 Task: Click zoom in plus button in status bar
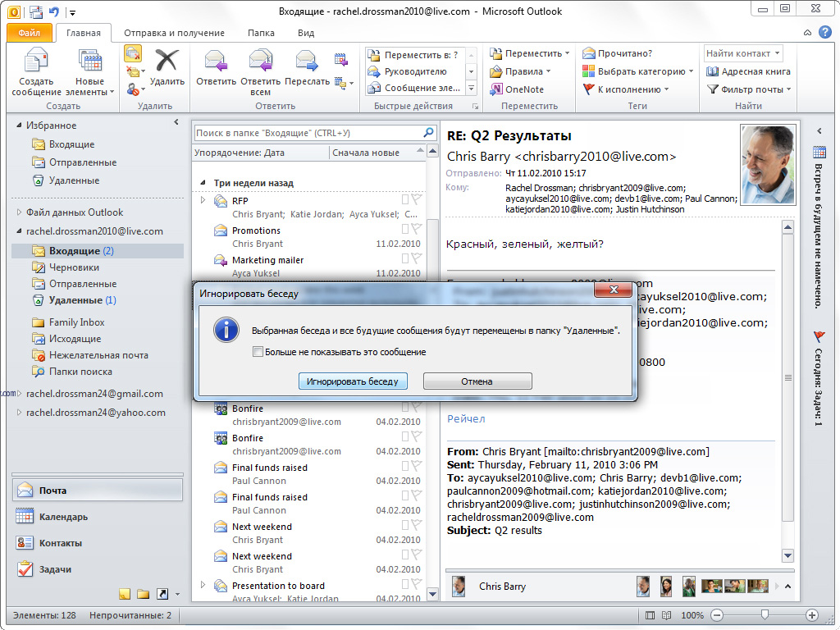click(x=812, y=615)
